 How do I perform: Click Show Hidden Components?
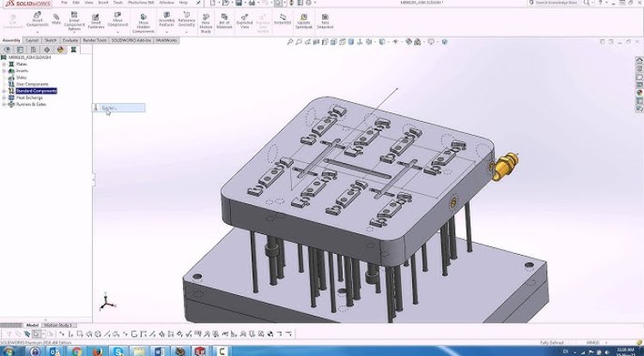pos(143,24)
